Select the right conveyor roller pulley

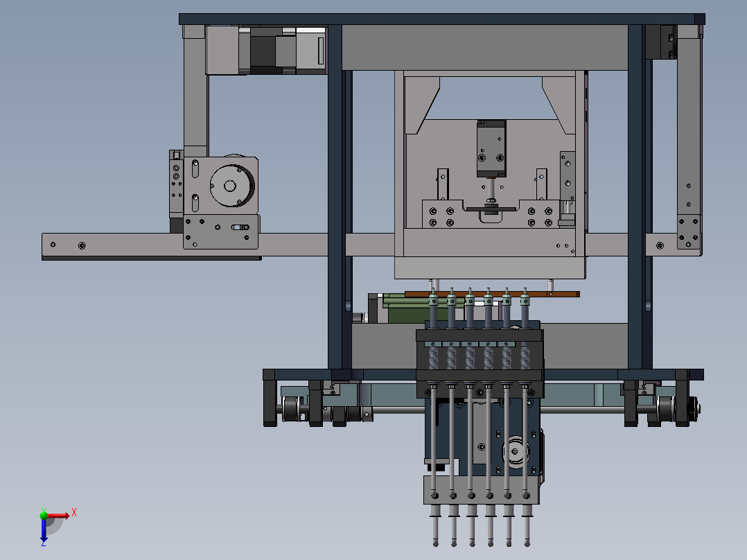pos(663,409)
